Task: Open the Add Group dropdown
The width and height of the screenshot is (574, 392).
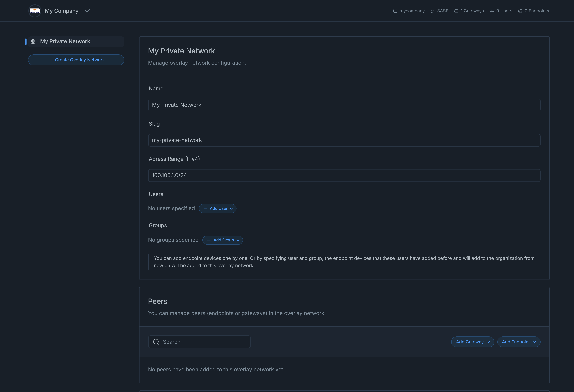Action: point(223,240)
